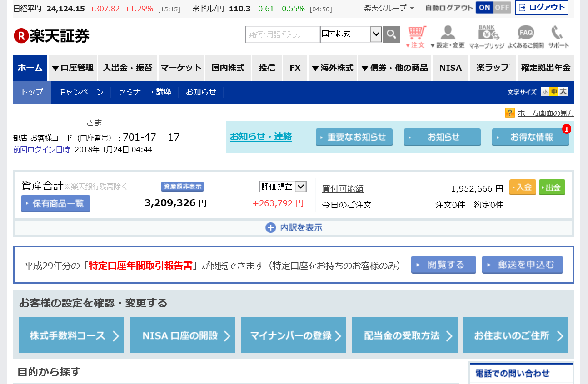The height and width of the screenshot is (384, 588).
Task: Open NISA口座の開設 settings
Action: pos(183,335)
